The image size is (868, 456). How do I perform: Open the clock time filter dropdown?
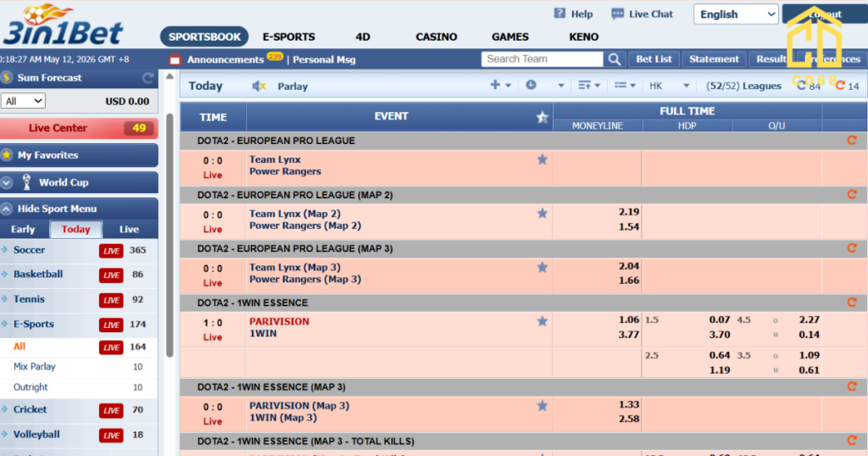tap(545, 86)
